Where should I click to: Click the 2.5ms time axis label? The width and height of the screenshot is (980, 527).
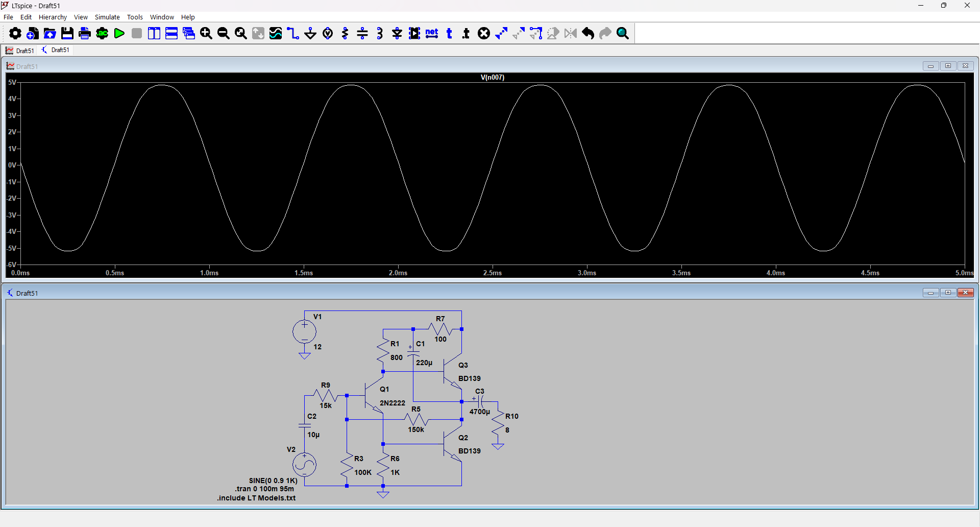click(493, 273)
